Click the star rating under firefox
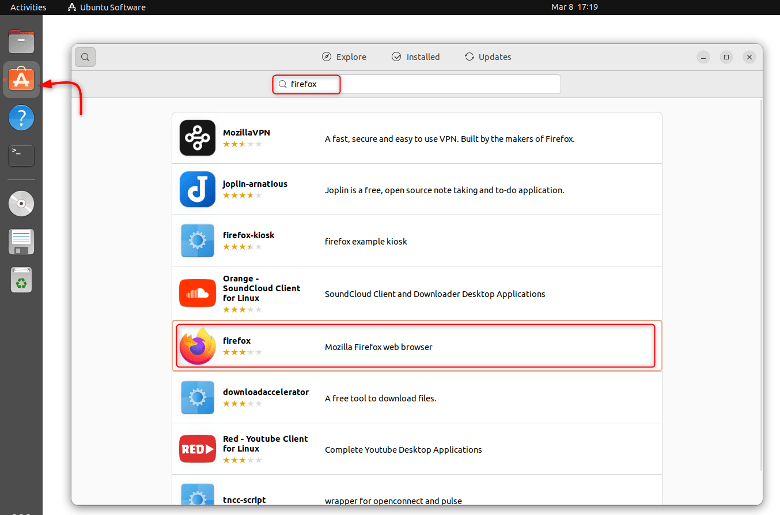This screenshot has width=780, height=515. (242, 352)
